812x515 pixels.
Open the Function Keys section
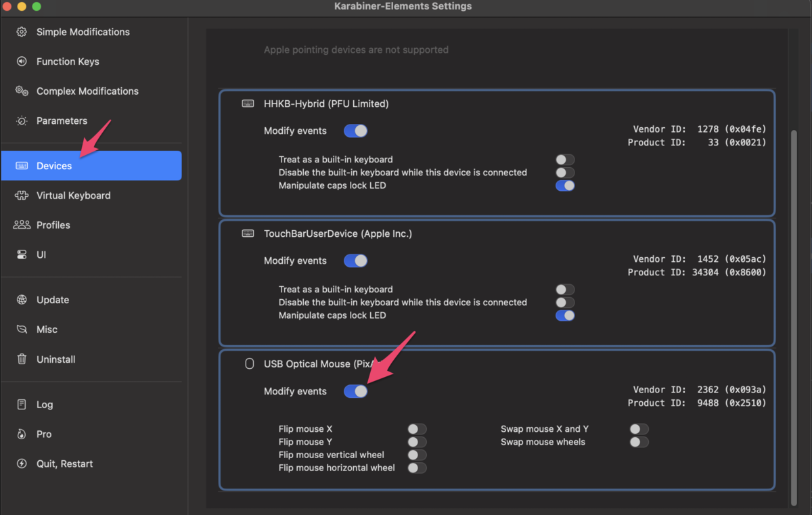tap(91, 62)
